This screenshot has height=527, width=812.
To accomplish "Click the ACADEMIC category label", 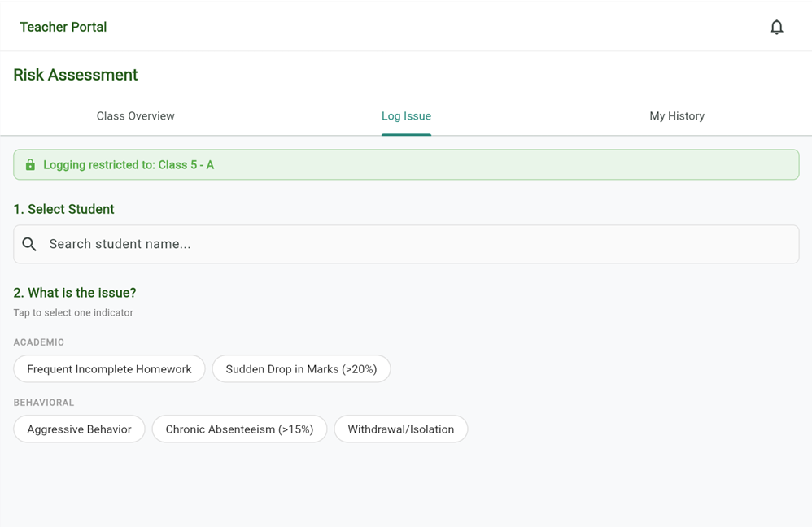I will point(39,342).
